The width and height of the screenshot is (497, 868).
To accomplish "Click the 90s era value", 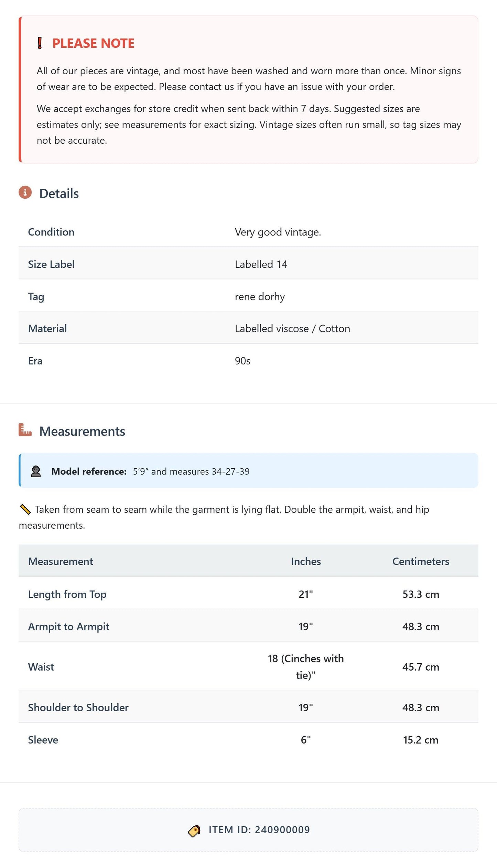I will click(x=242, y=361).
